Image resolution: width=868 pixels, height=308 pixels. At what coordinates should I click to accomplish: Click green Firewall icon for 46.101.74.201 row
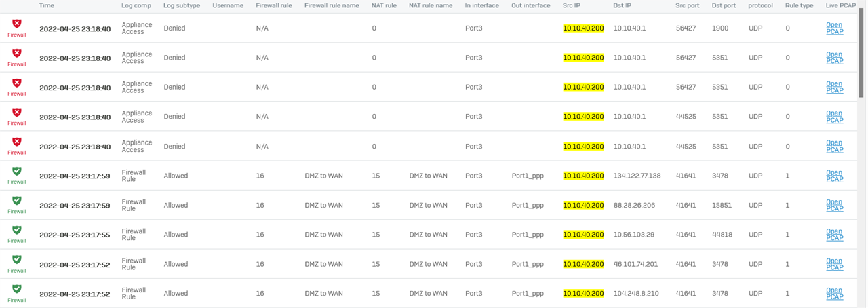point(17,260)
